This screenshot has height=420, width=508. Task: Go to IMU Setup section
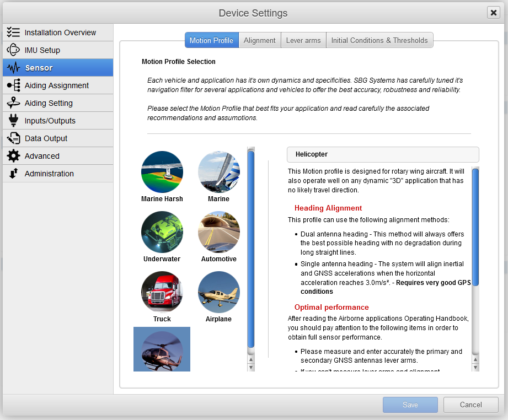click(x=58, y=50)
